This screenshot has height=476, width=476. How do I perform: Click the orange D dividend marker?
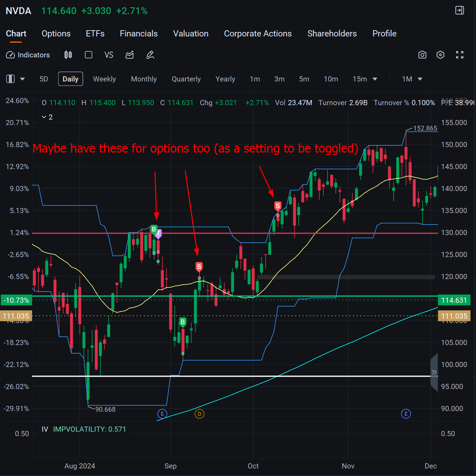(x=199, y=414)
